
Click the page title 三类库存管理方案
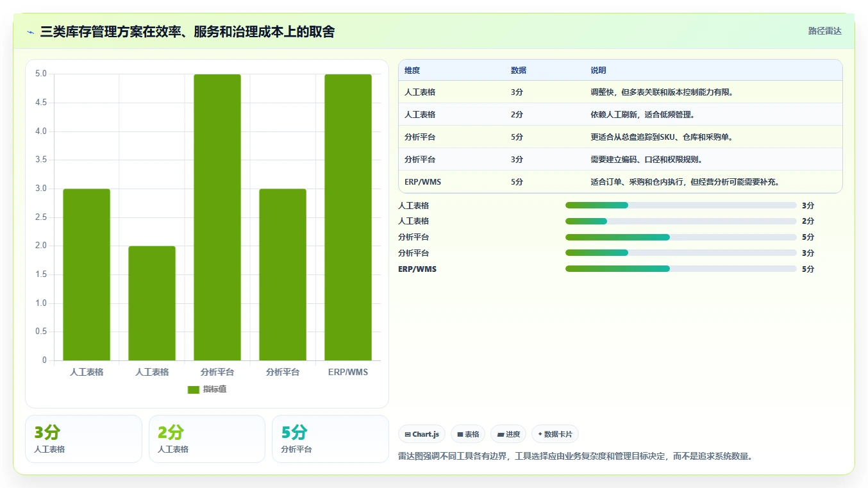(x=187, y=31)
